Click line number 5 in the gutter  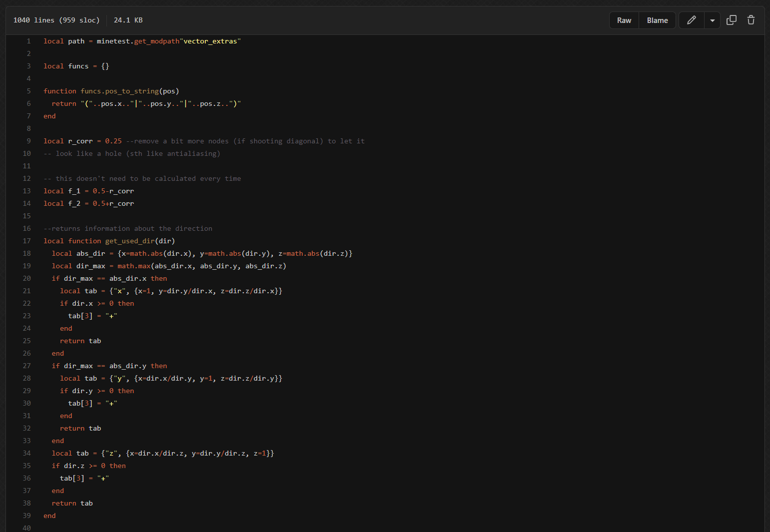tap(28, 91)
